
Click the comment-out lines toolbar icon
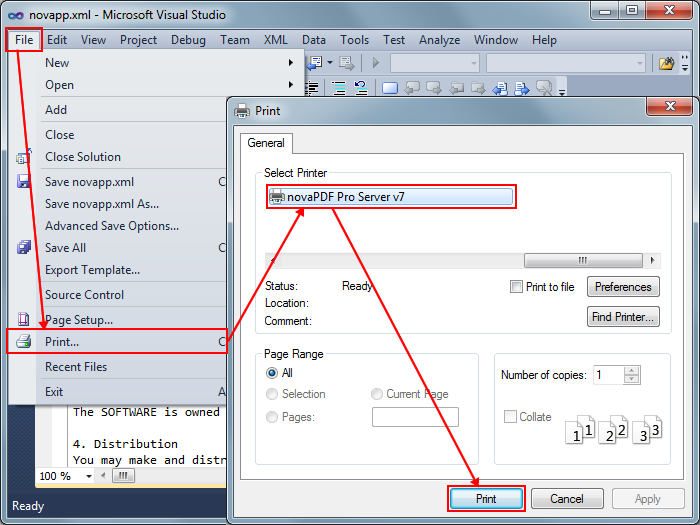[x=338, y=88]
